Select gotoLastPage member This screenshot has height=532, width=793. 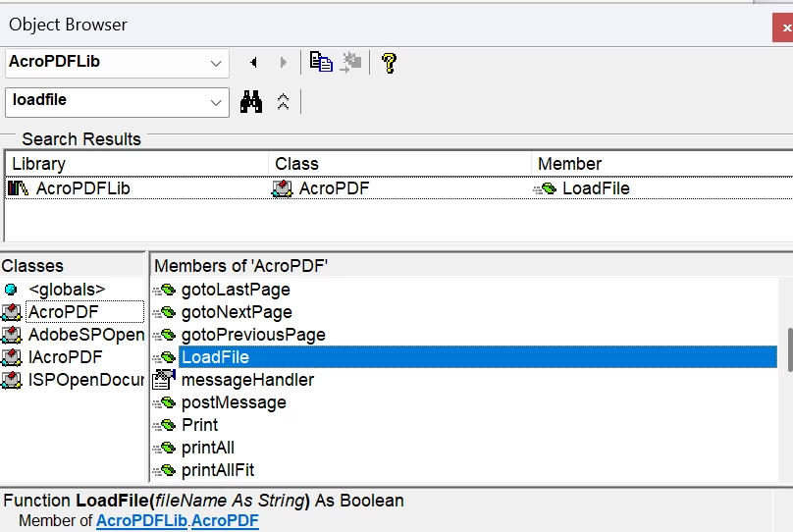pos(236,290)
